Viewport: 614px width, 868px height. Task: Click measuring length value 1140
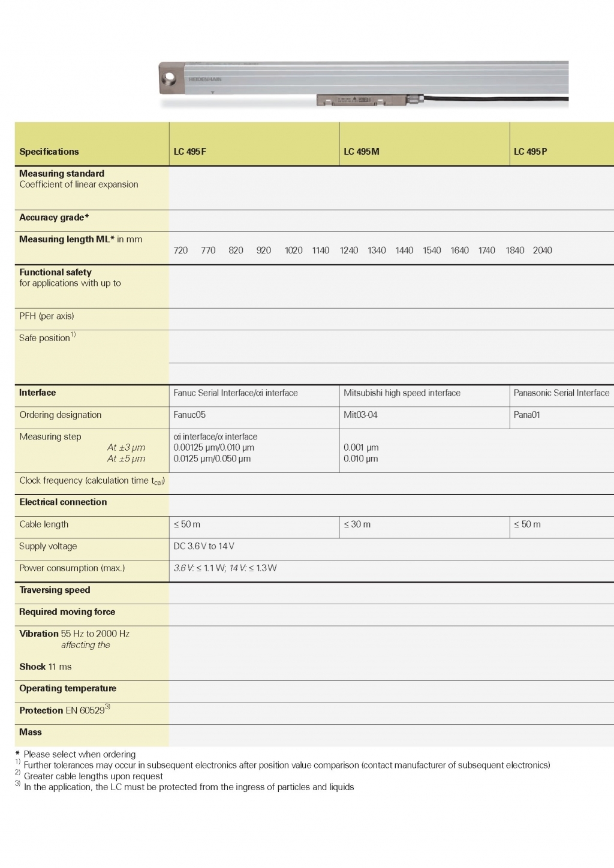click(x=321, y=251)
